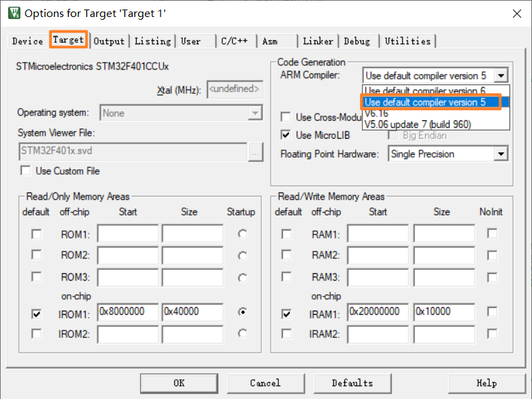Screen dimensions: 532x399
Task: Edit the IRAM1 Start address 0x20000000
Action: tap(378, 312)
